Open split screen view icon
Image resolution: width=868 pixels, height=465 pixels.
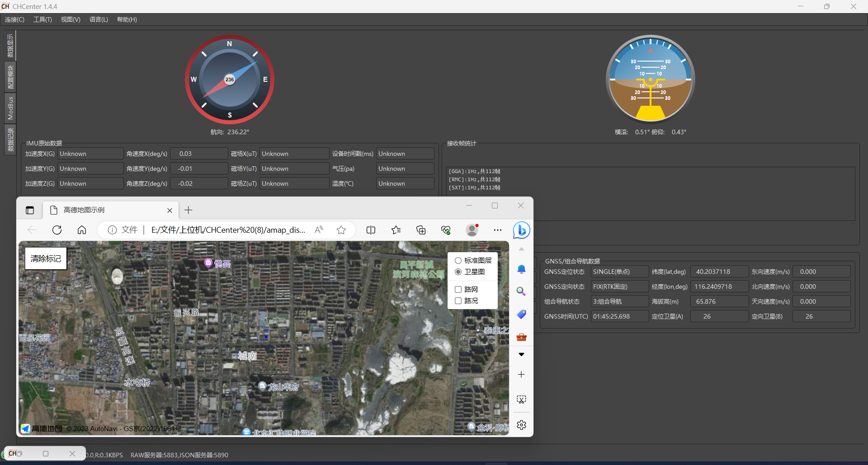tap(371, 230)
